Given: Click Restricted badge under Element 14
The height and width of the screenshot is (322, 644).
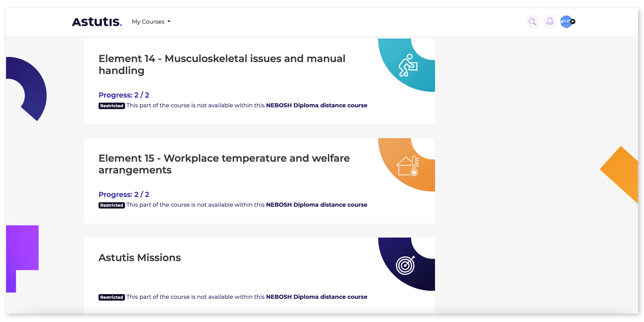Looking at the screenshot, I should 112,106.
